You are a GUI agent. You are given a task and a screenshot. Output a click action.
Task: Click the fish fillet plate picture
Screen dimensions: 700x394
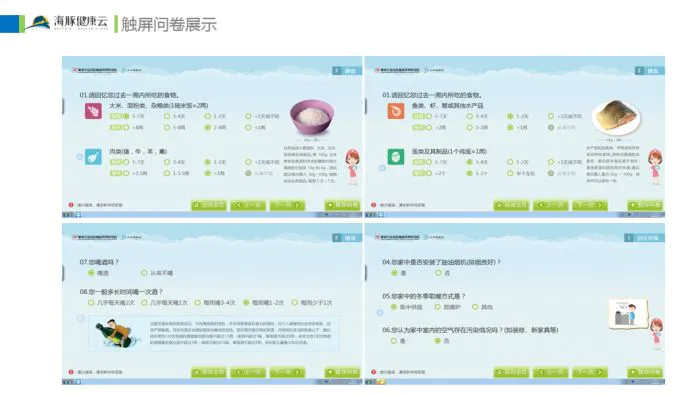pos(617,118)
